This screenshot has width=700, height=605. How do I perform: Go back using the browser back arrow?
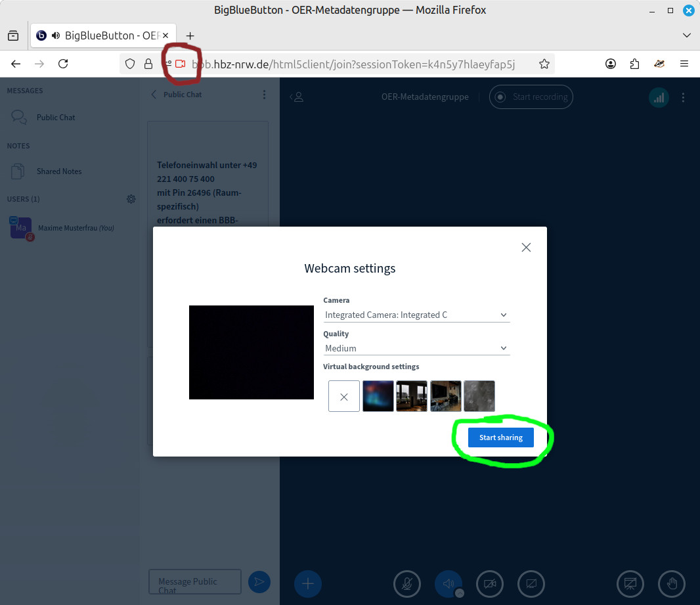tap(16, 64)
